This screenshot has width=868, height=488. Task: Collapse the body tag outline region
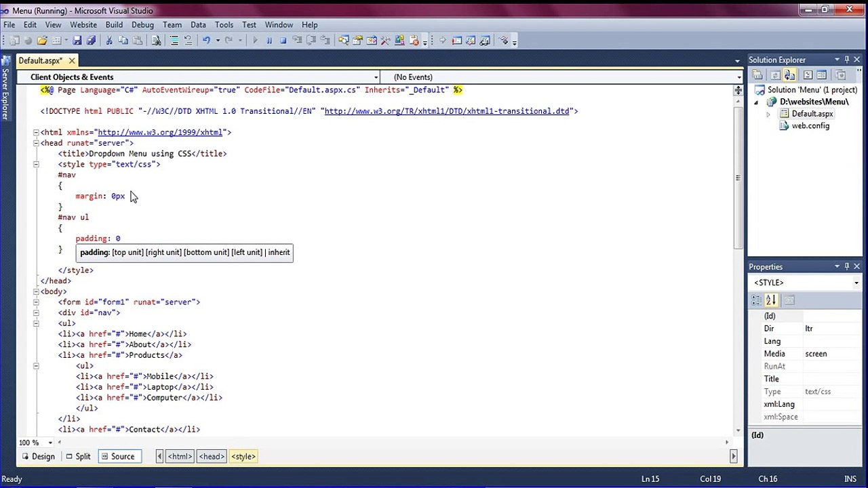coord(36,291)
